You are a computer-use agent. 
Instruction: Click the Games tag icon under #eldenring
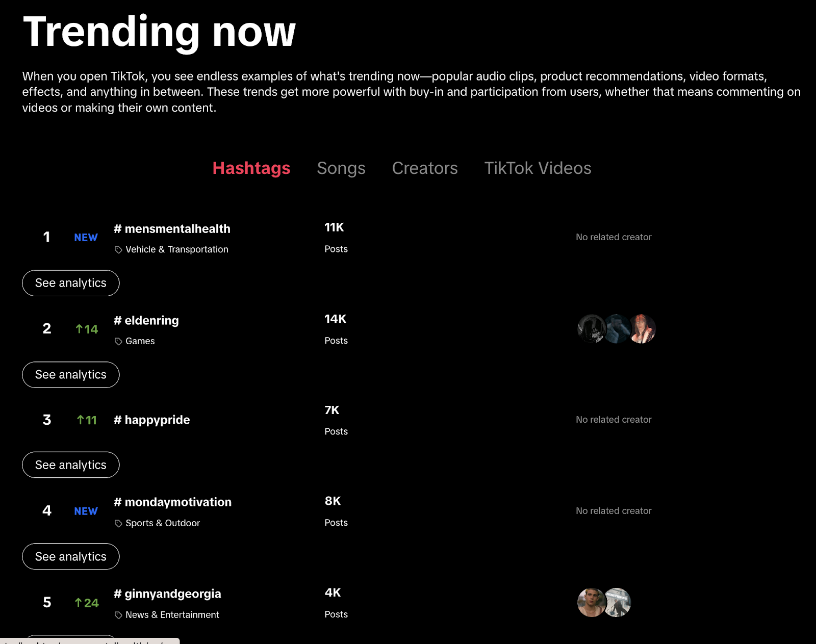point(118,341)
